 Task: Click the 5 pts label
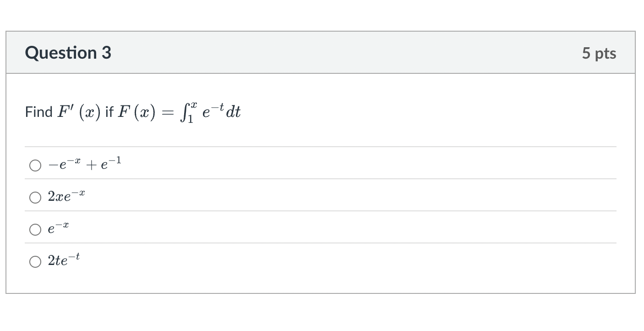pyautogui.click(x=599, y=53)
